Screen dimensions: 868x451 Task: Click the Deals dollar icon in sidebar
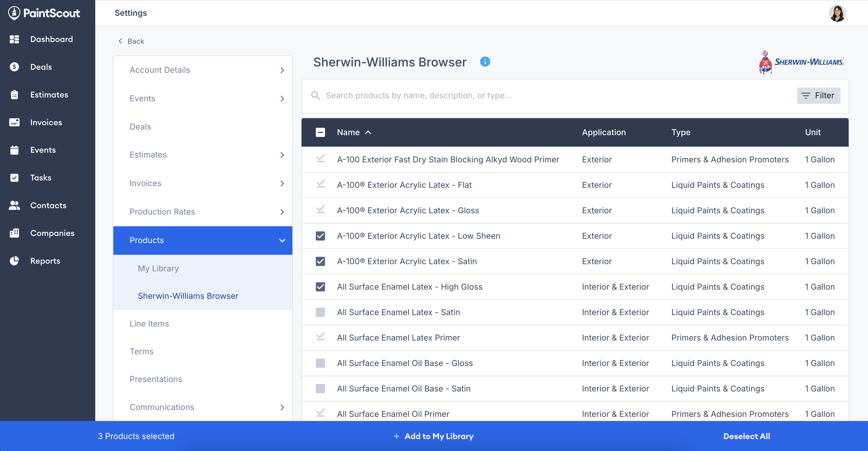15,67
